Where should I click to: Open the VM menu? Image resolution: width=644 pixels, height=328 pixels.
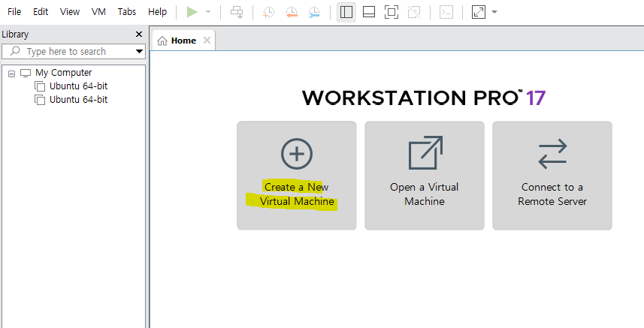click(98, 11)
